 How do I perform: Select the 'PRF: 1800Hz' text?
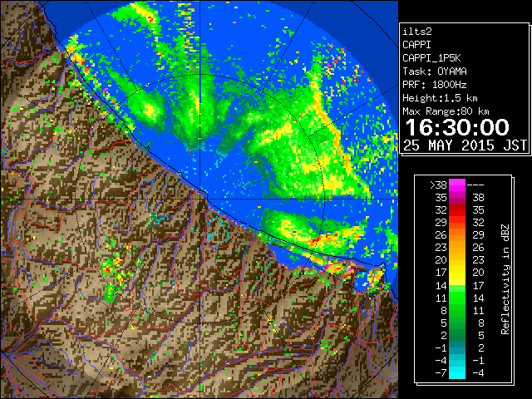coord(435,85)
